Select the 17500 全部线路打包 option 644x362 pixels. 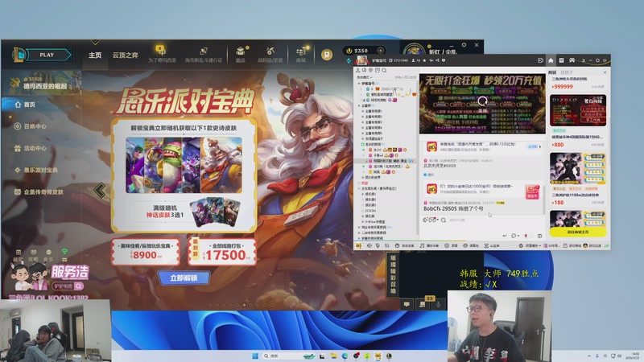point(222,251)
